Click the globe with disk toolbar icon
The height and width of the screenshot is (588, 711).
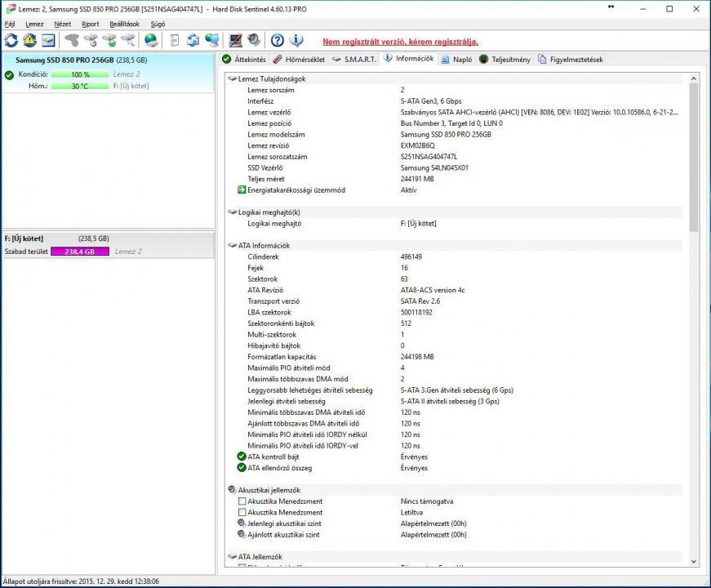[151, 40]
